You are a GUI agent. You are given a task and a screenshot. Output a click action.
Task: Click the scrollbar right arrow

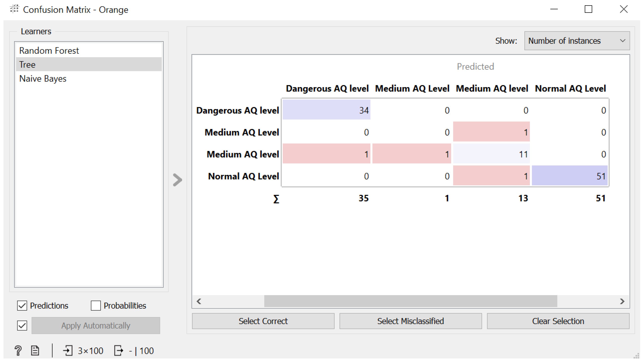tap(622, 301)
